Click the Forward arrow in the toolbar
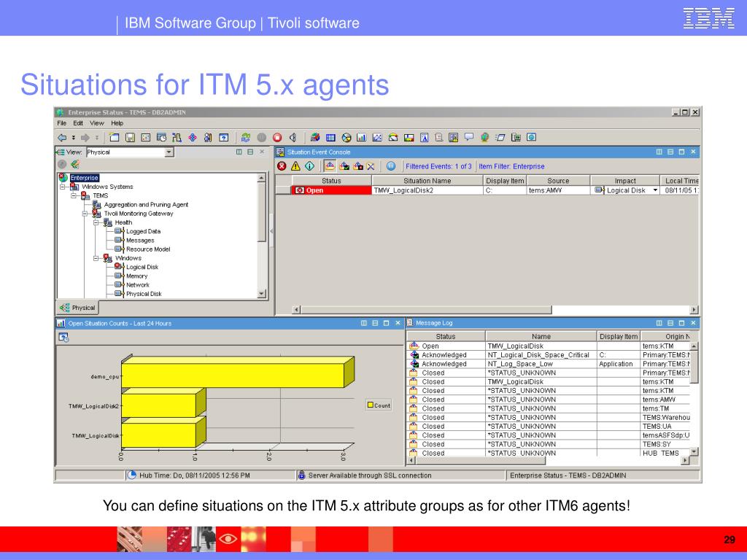This screenshot has height=560, width=747. click(x=85, y=138)
